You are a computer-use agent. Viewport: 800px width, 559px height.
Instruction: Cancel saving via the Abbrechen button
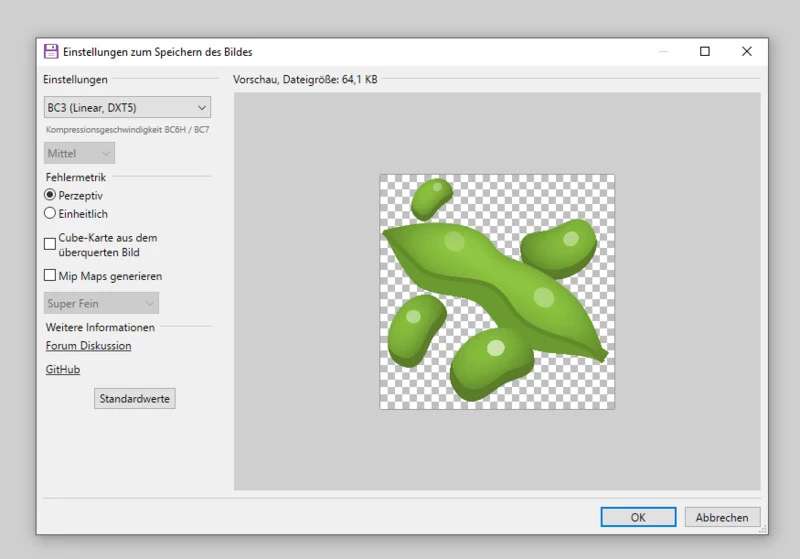coord(722,517)
